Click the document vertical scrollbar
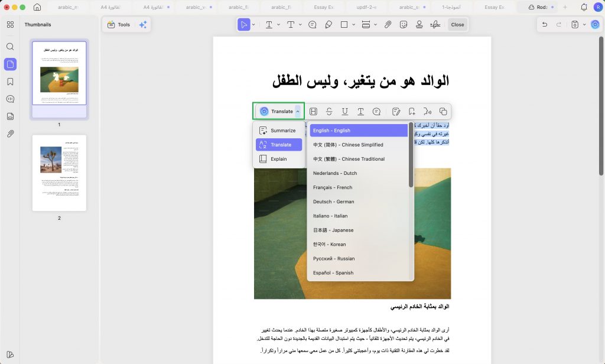The height and width of the screenshot is (364, 605). pos(601,106)
